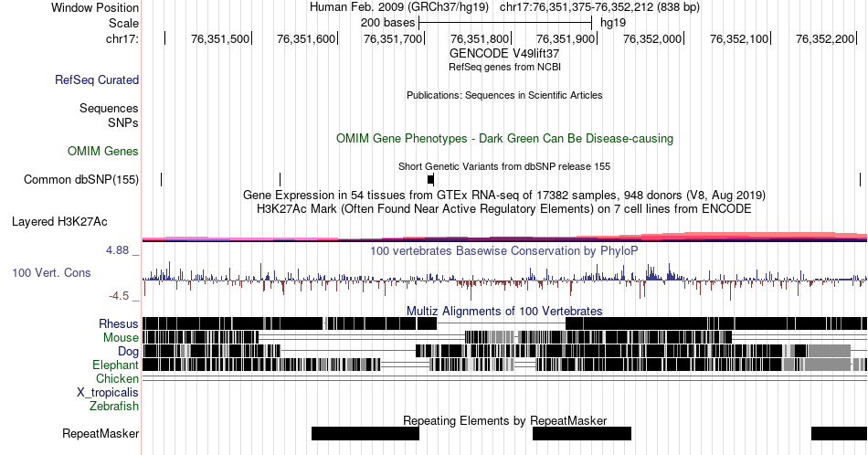868x455 pixels.
Task: Click the hg19 label beside scale bar
Action: [613, 23]
